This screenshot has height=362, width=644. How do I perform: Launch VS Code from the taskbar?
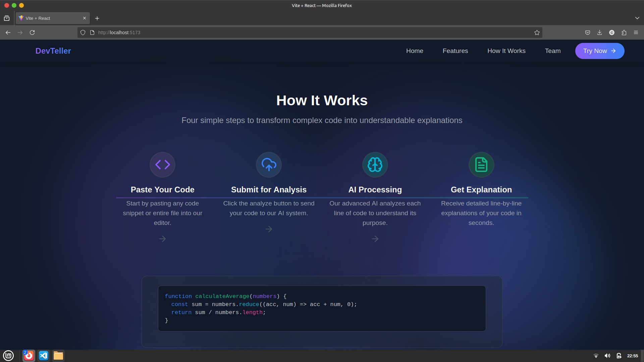click(x=44, y=356)
